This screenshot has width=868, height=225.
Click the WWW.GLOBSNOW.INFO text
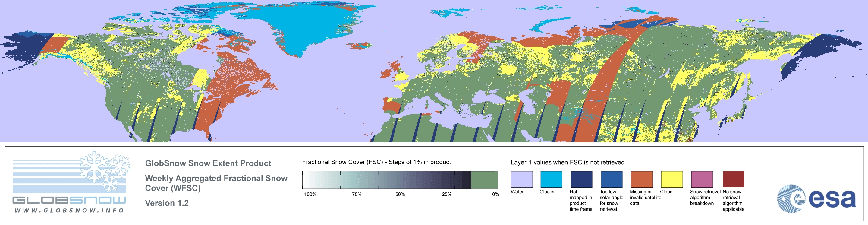[x=69, y=211]
